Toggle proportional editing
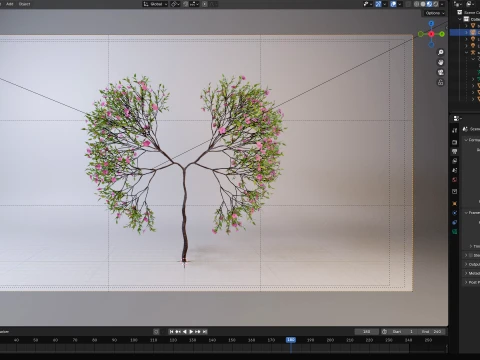This screenshot has width=480, height=360. (x=205, y=4)
